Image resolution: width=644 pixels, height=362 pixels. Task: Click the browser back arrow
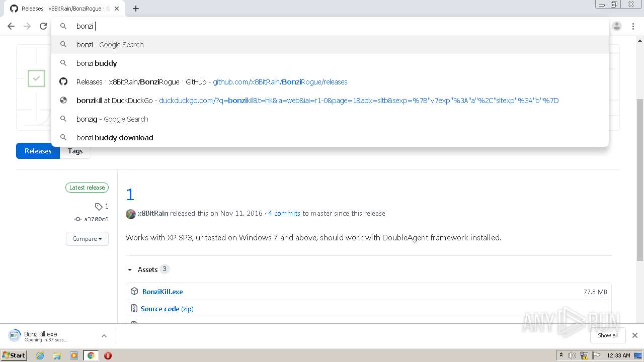11,26
